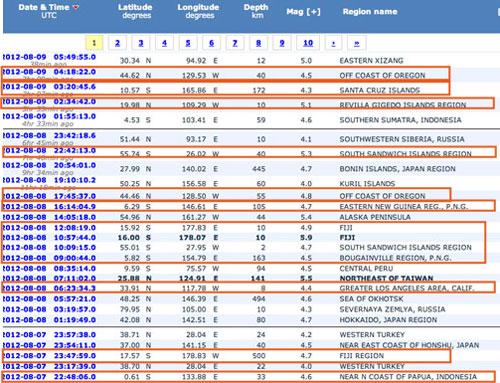Open event 2012-08-09 03:20:45.6 link
This screenshot has width=500, height=383.
click(49, 87)
